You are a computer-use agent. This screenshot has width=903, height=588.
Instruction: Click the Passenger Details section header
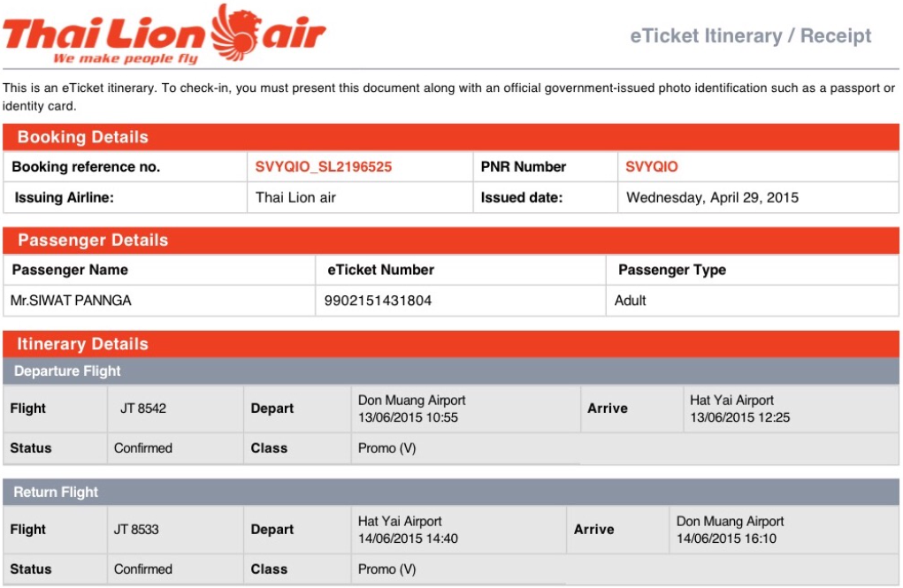(x=451, y=241)
